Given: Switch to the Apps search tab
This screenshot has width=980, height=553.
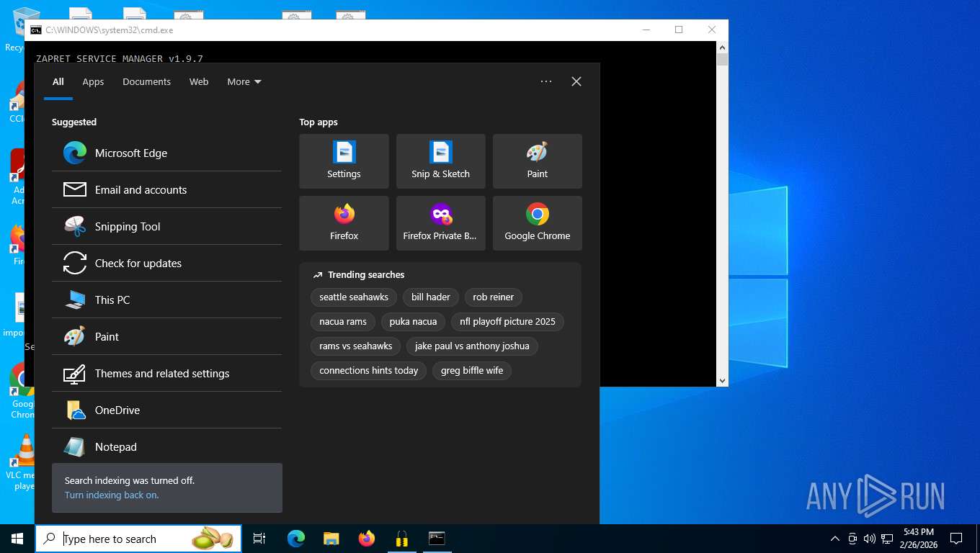Looking at the screenshot, I should [x=93, y=81].
